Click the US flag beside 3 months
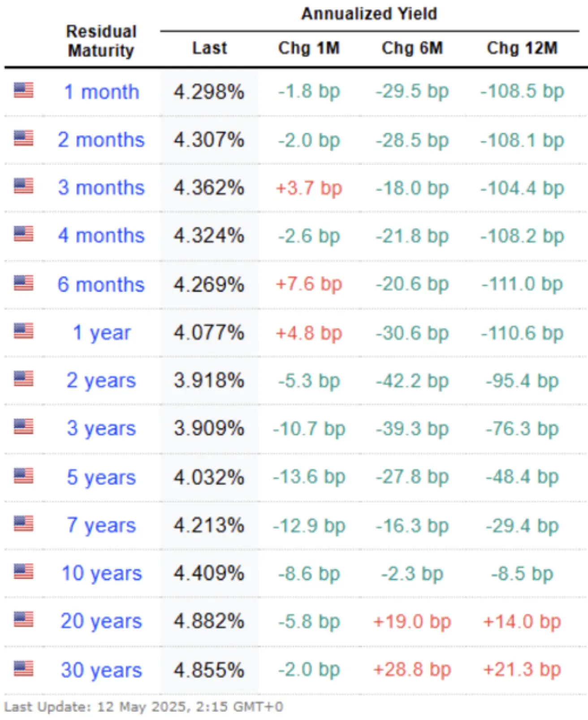Image resolution: width=588 pixels, height=720 pixels. click(x=23, y=186)
